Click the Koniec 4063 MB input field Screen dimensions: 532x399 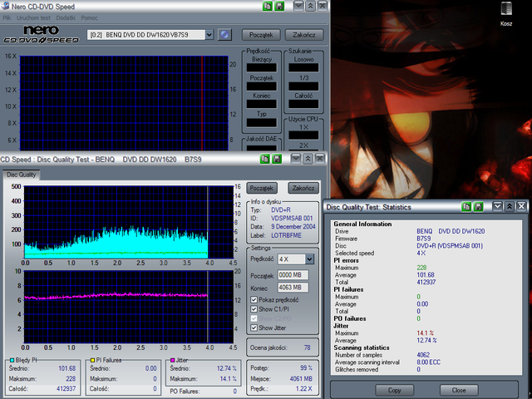point(293,288)
